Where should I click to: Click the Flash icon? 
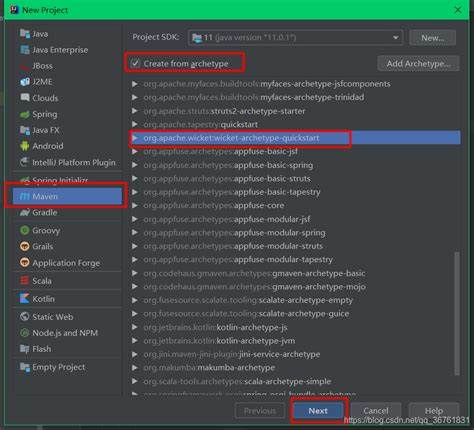coord(25,349)
